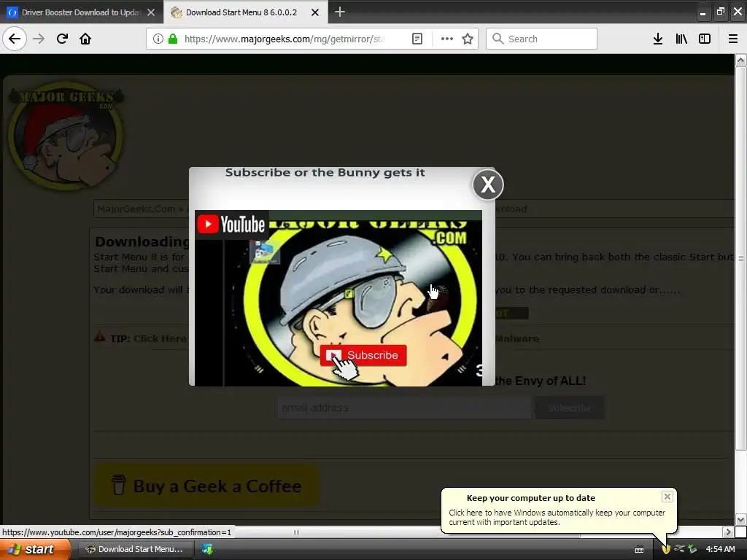Click the vertical scrollbar up arrow
Viewport: 747px width, 560px height.
click(x=740, y=61)
